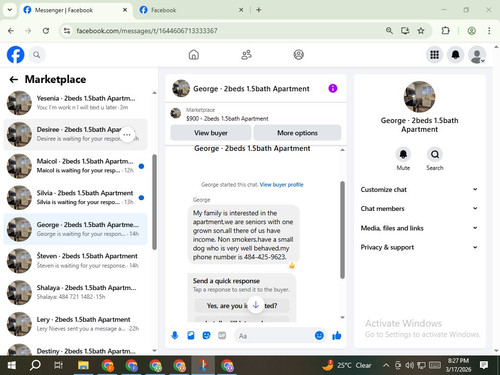
Task: Click the chat message scrollbar
Action: coord(342,230)
